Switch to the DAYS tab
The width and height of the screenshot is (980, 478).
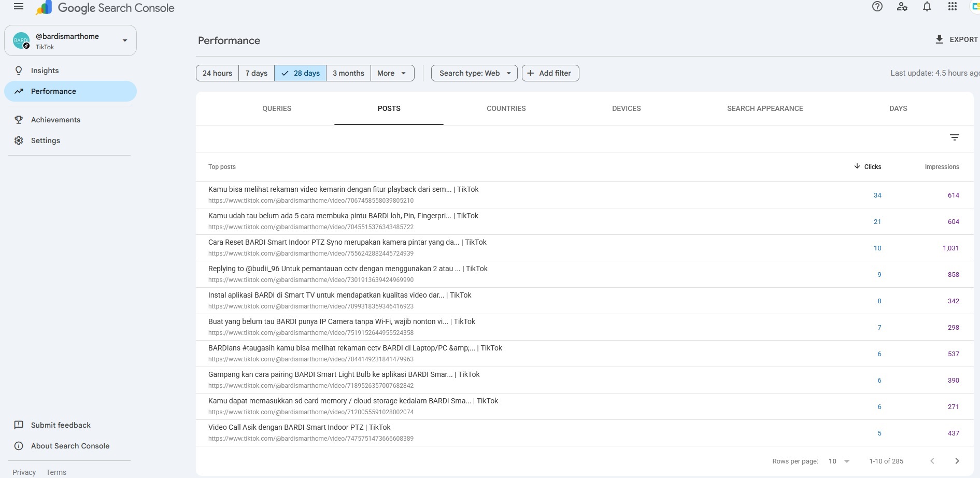(x=898, y=108)
